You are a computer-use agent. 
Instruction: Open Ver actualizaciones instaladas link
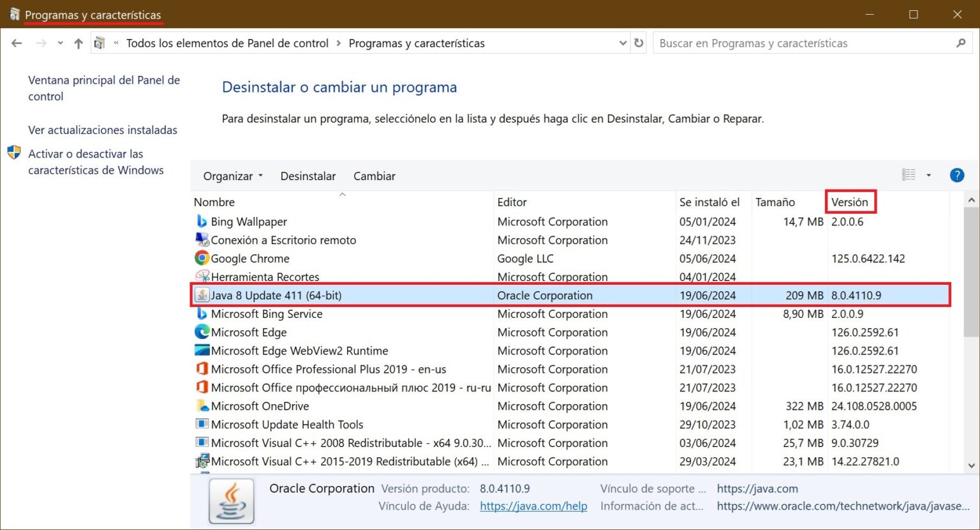point(103,130)
